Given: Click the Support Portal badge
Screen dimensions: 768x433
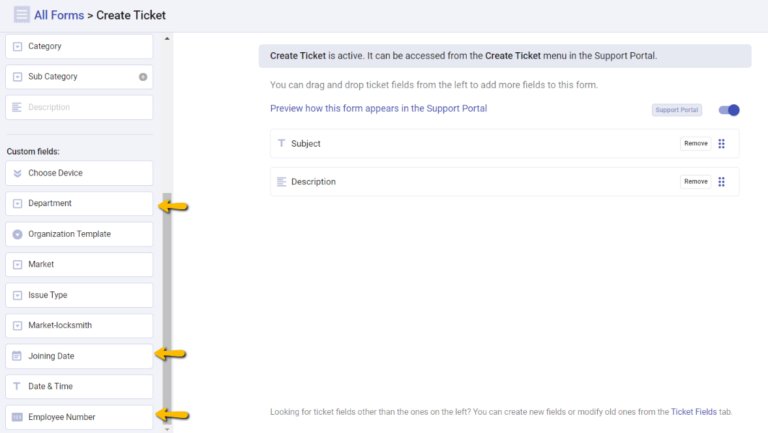Looking at the screenshot, I should (677, 110).
